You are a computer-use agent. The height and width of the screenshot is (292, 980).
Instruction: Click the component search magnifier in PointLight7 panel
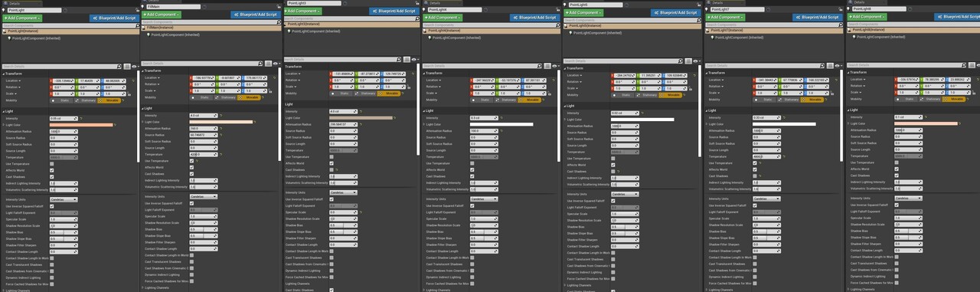[841, 25]
